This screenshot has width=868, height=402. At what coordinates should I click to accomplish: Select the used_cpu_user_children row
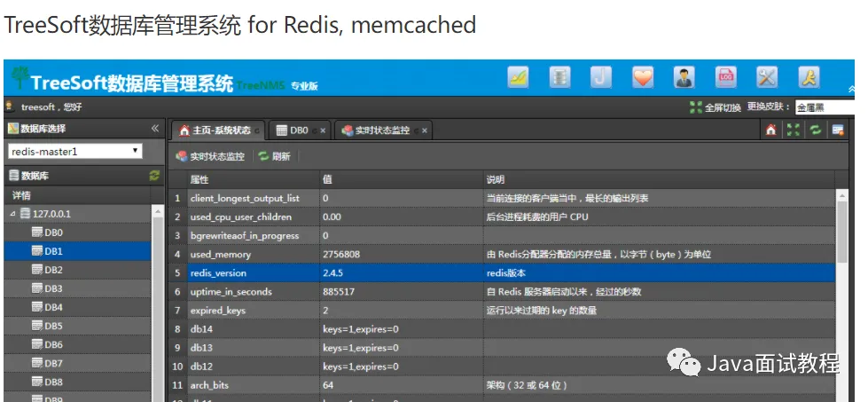point(502,217)
